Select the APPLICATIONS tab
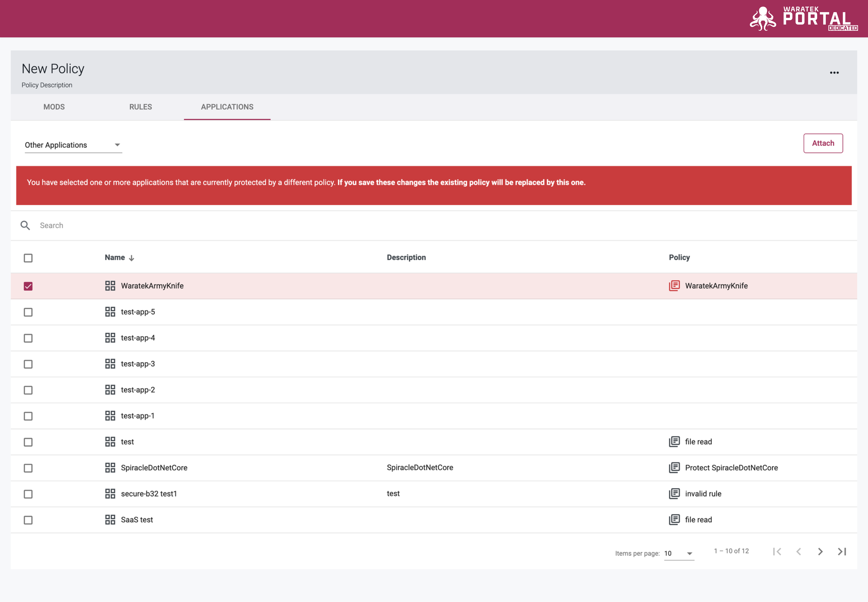The width and height of the screenshot is (868, 602). click(227, 107)
